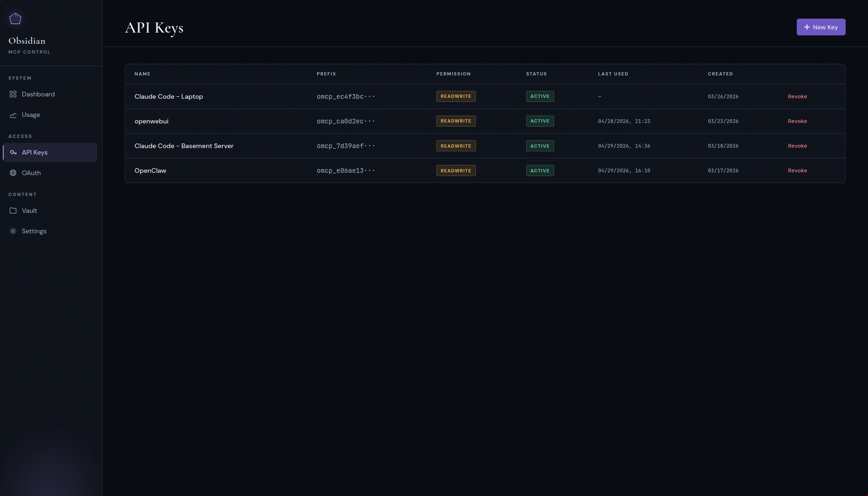868x496 pixels.
Task: Click the ACTIVE status of OpenClaw
Action: pos(540,170)
